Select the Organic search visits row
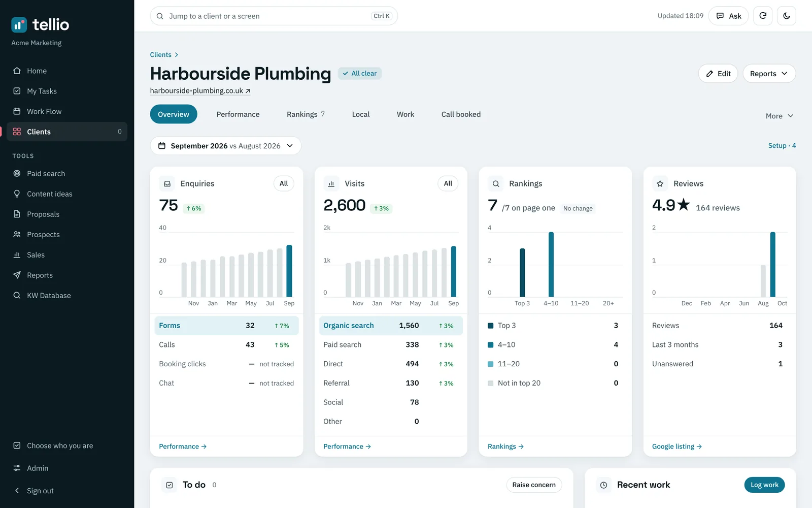 [391, 326]
